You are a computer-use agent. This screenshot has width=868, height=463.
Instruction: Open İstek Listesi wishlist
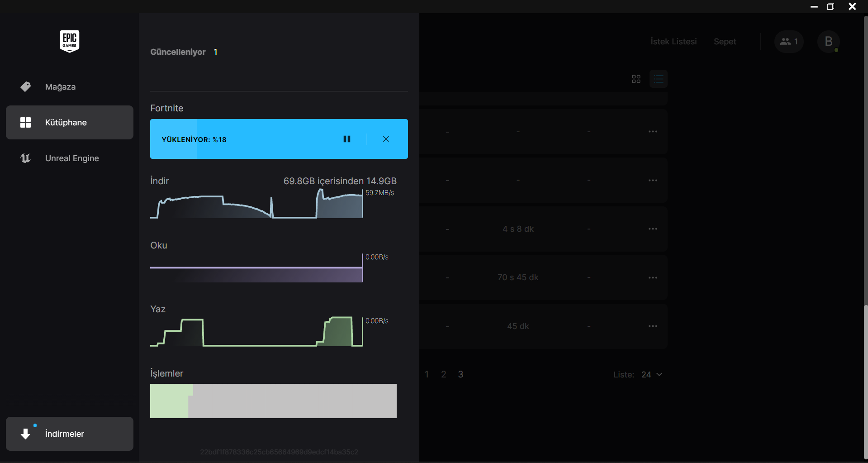tap(674, 42)
